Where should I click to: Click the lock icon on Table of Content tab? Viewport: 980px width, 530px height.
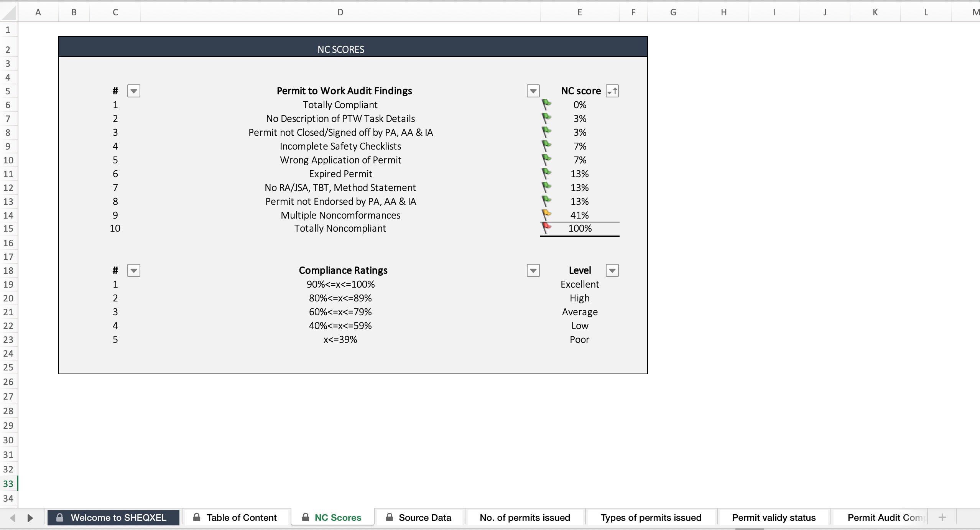click(196, 517)
